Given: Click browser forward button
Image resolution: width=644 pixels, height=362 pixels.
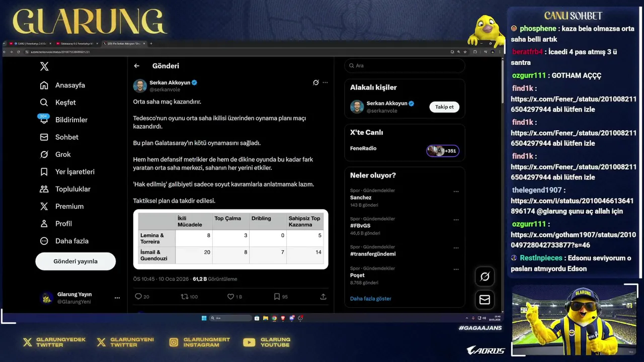Looking at the screenshot, I should tap(12, 52).
